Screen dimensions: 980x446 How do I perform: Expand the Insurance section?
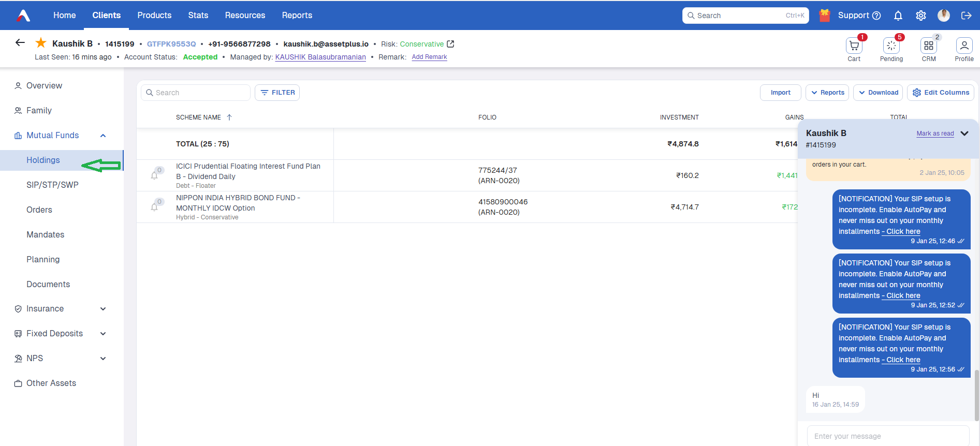point(103,309)
